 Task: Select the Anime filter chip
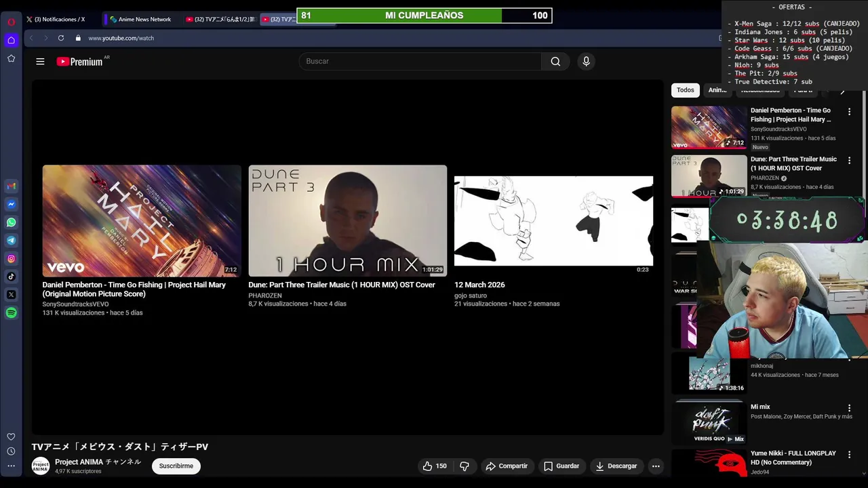point(717,90)
